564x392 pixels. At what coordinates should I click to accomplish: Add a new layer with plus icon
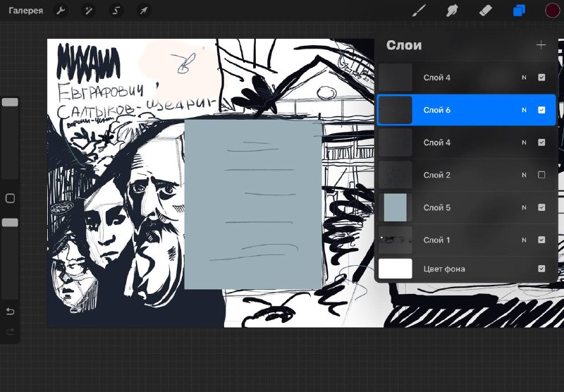pos(541,45)
